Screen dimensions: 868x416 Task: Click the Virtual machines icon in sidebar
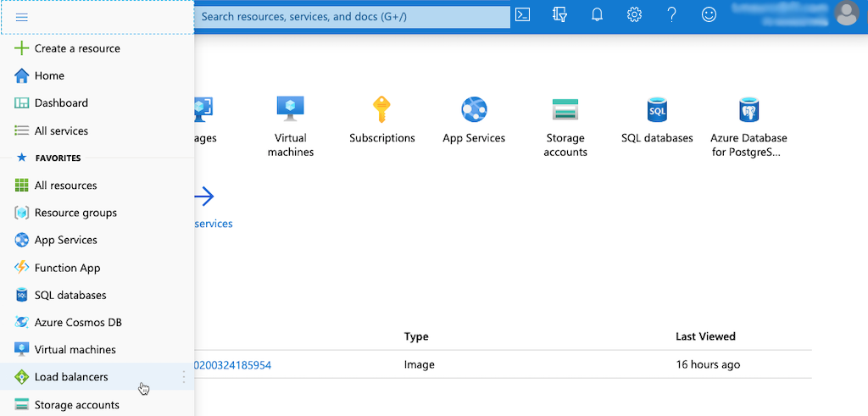tap(21, 350)
